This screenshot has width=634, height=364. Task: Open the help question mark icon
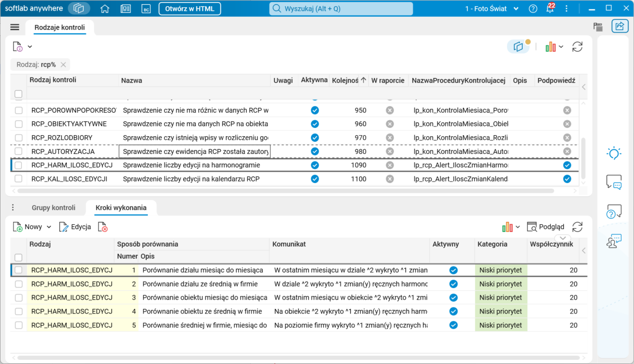coord(532,9)
